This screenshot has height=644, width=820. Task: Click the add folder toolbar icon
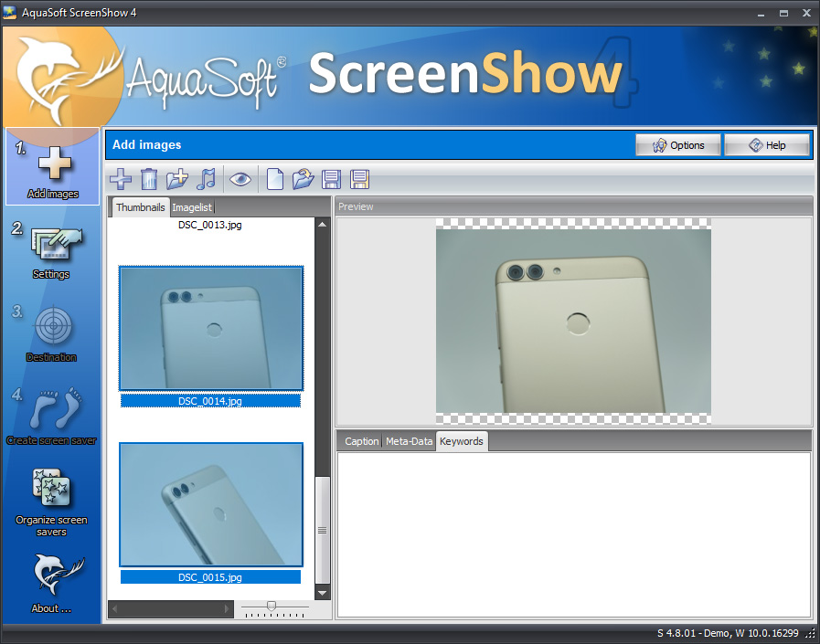(x=177, y=179)
